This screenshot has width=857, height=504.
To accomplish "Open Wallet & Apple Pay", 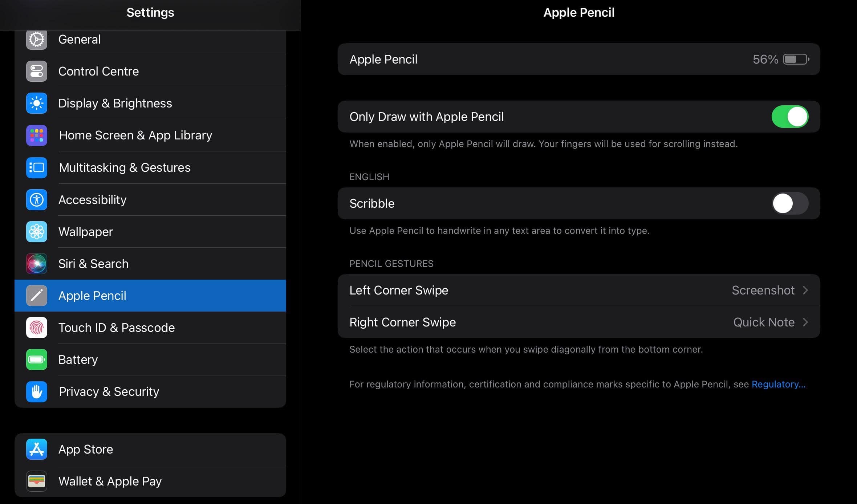I will [x=150, y=481].
